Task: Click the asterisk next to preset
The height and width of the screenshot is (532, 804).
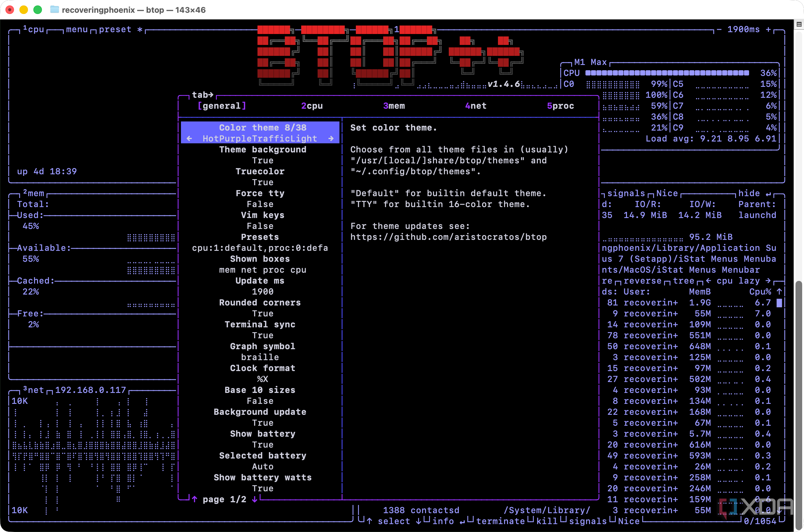Action: (x=140, y=29)
